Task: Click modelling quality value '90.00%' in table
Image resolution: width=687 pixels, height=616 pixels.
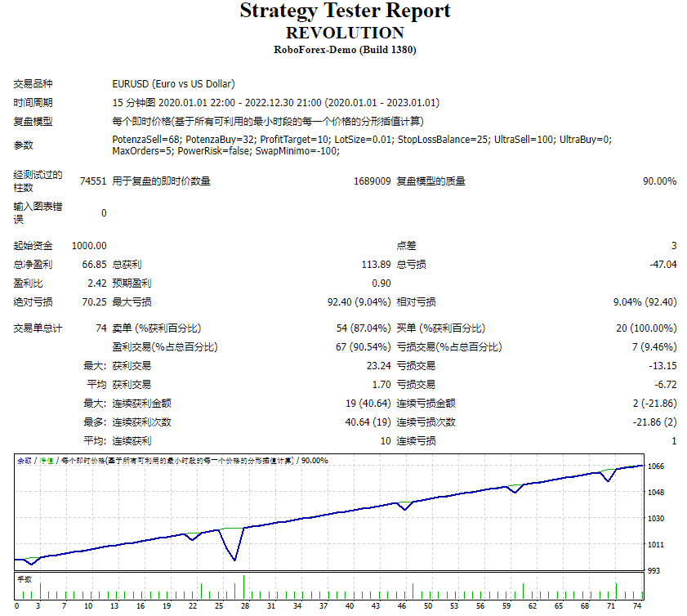Action: pos(659,181)
